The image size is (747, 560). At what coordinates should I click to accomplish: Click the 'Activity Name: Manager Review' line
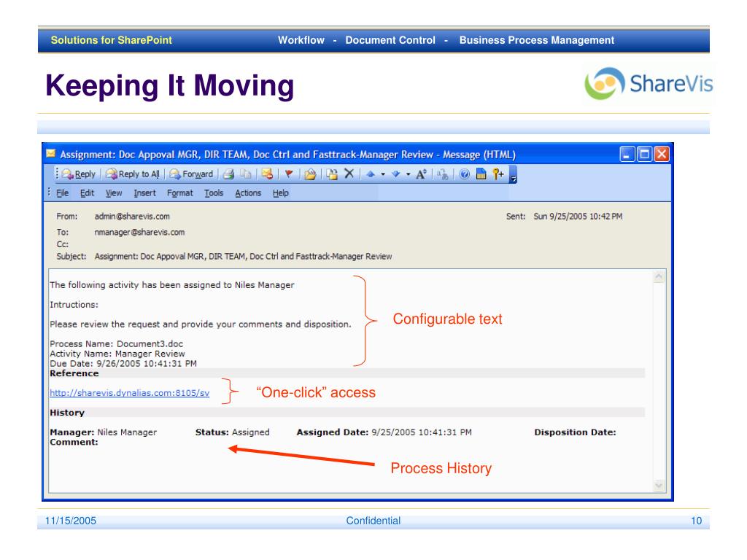(117, 354)
